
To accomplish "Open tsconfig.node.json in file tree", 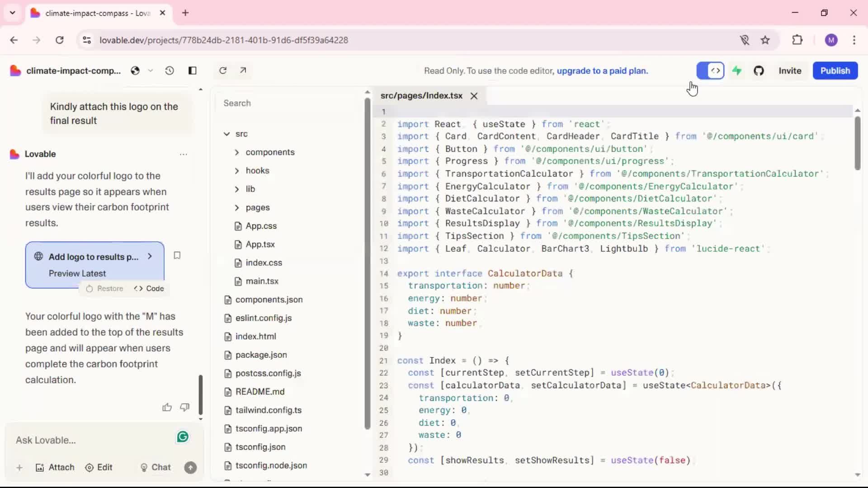I will tap(266, 465).
